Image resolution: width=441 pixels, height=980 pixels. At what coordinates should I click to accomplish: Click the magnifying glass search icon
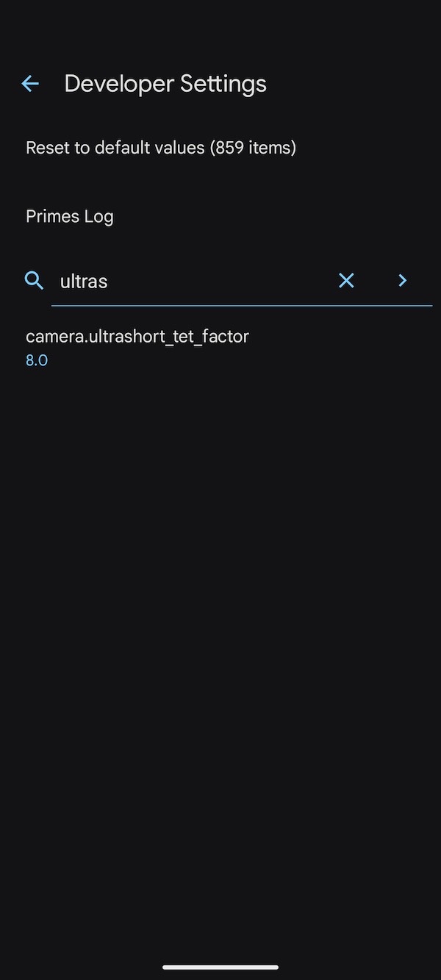(34, 280)
